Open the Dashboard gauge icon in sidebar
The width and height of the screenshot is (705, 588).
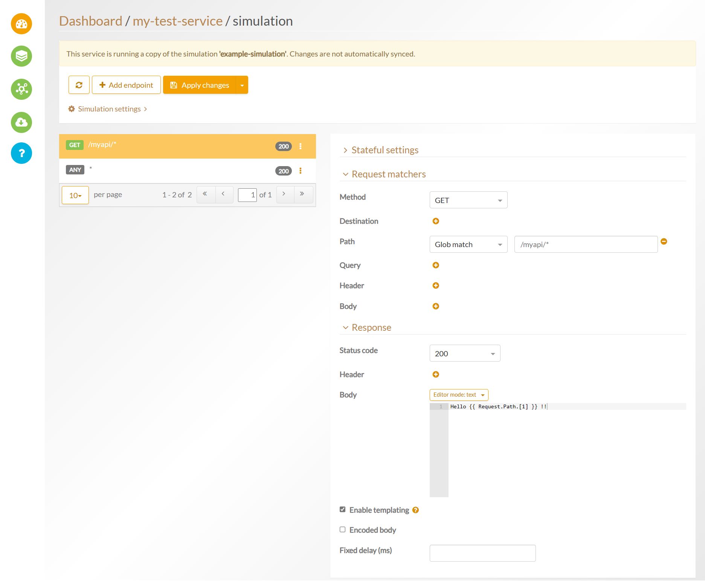point(21,24)
